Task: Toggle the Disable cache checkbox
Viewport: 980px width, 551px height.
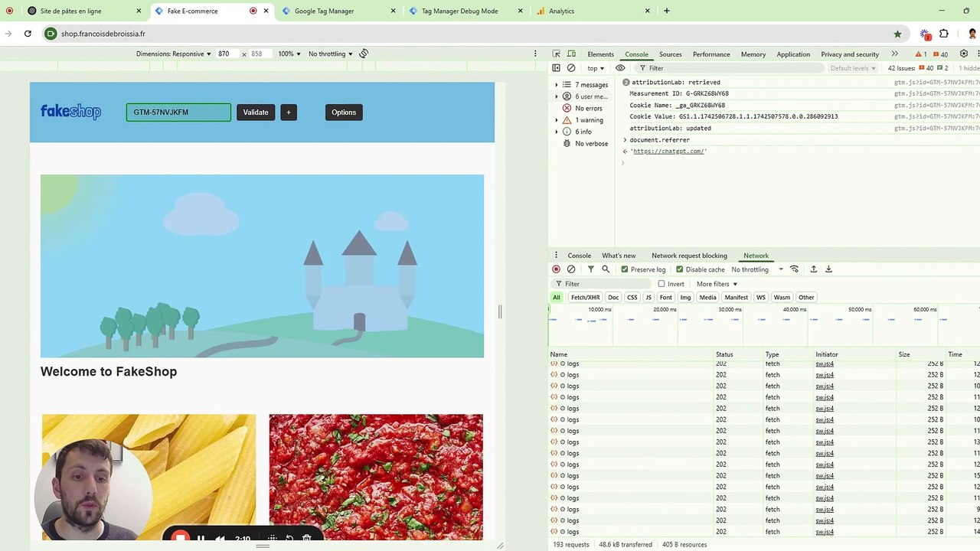Action: coord(679,269)
